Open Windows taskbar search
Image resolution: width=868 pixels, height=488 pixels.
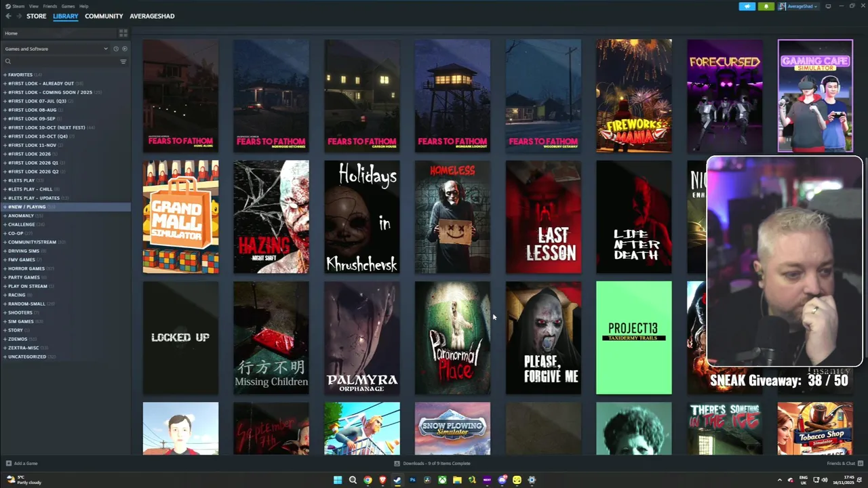tap(353, 480)
